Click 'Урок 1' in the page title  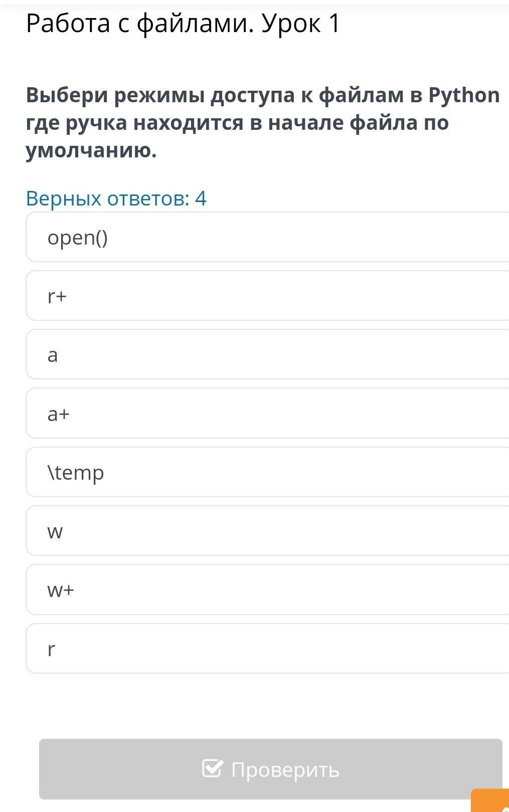click(x=301, y=24)
